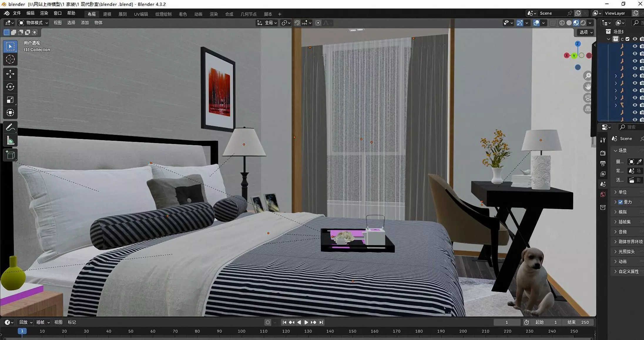Screen dimensions: 644x340
Task: Open the Output properties tab
Action: pos(603,163)
